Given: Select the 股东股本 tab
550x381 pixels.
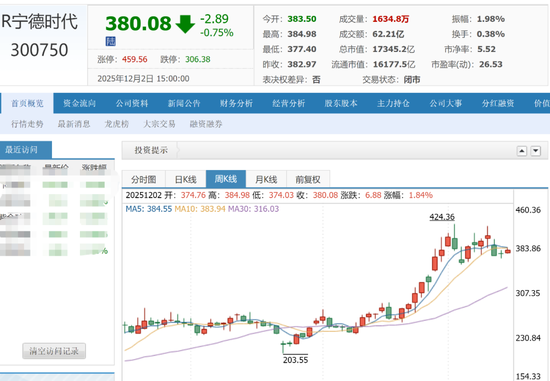Looking at the screenshot, I should click(x=341, y=103).
